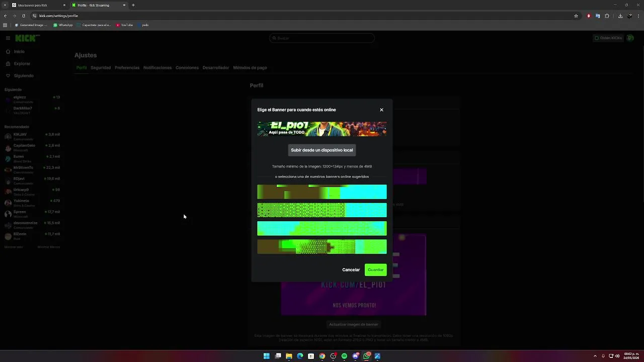The width and height of the screenshot is (644, 362).
Task: Open the Conexiones settings tab
Action: point(187,67)
